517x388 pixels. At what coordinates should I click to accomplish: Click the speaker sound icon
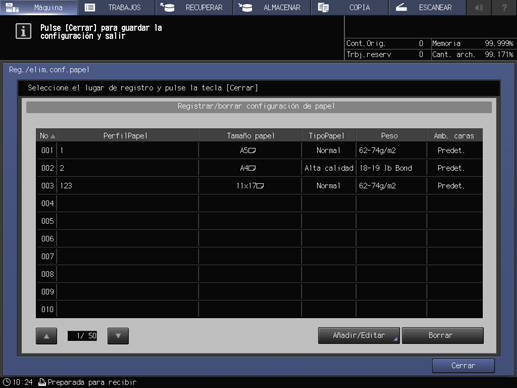pos(479,7)
